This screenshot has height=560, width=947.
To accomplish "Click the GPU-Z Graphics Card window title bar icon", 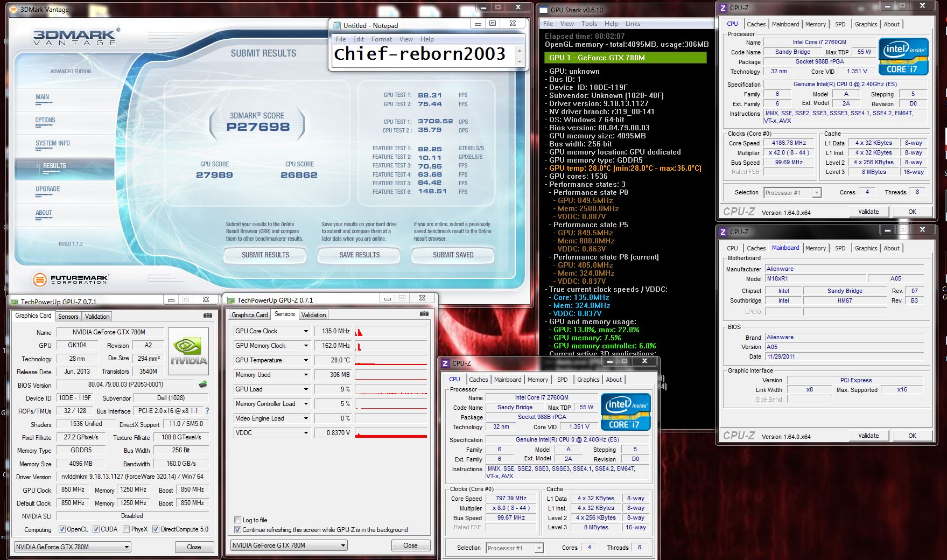I will click(x=14, y=302).
